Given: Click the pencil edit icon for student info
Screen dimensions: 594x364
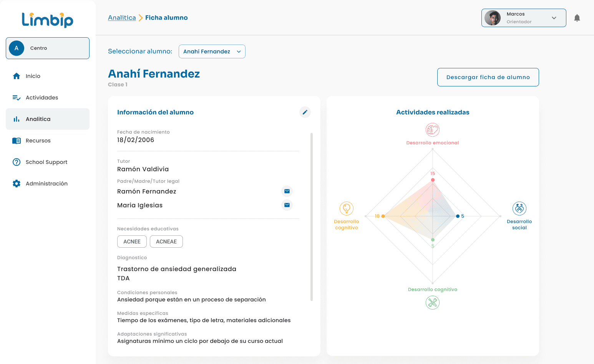Looking at the screenshot, I should pos(305,112).
